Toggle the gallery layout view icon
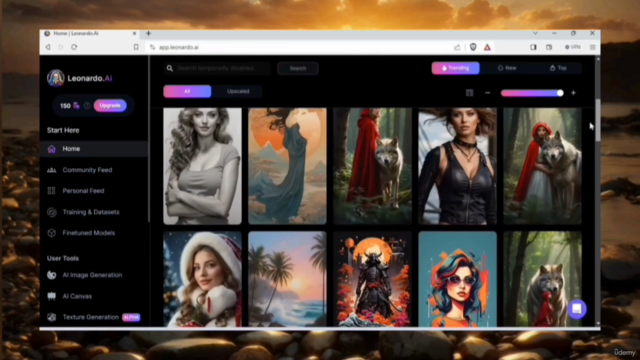Screen dimensions: 640x360 (469, 93)
